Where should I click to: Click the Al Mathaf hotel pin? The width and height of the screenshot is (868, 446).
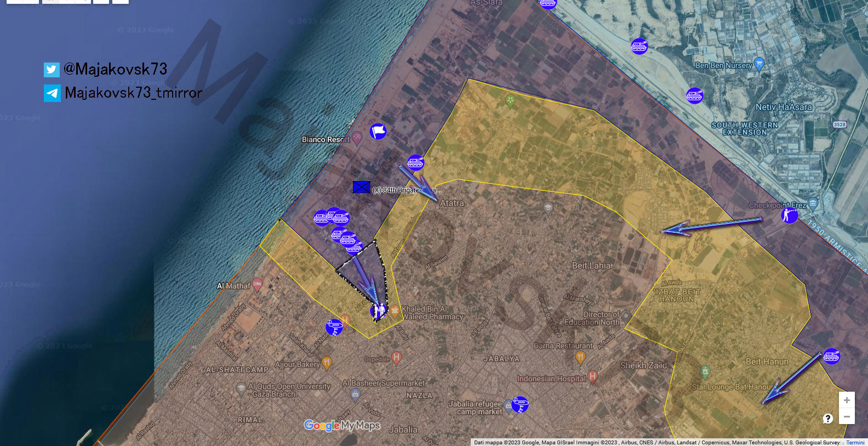tap(258, 285)
